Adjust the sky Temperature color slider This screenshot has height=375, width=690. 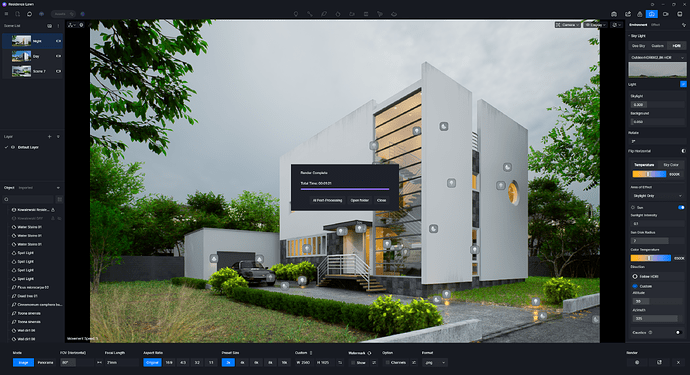tap(649, 174)
